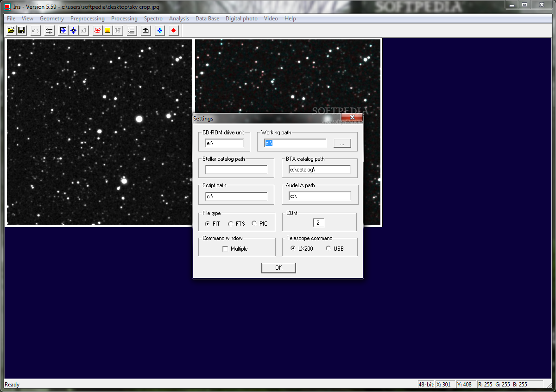
Task: Open the Help menu
Action: 290,19
